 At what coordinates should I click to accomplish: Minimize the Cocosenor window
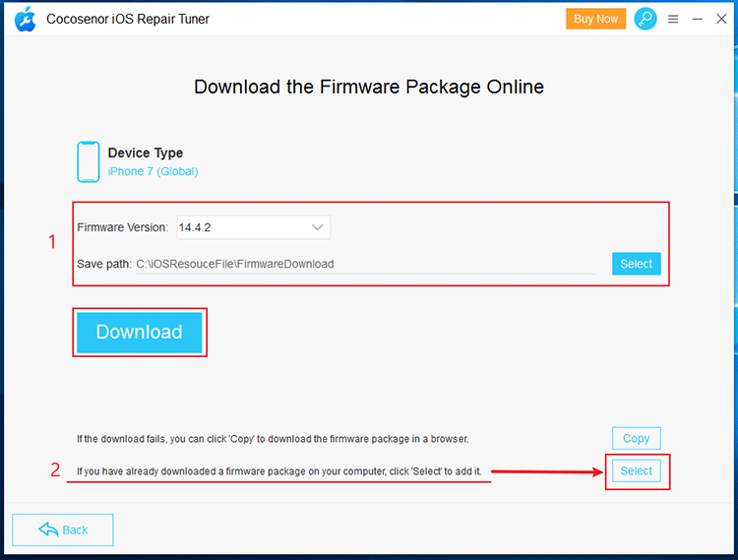click(x=697, y=19)
